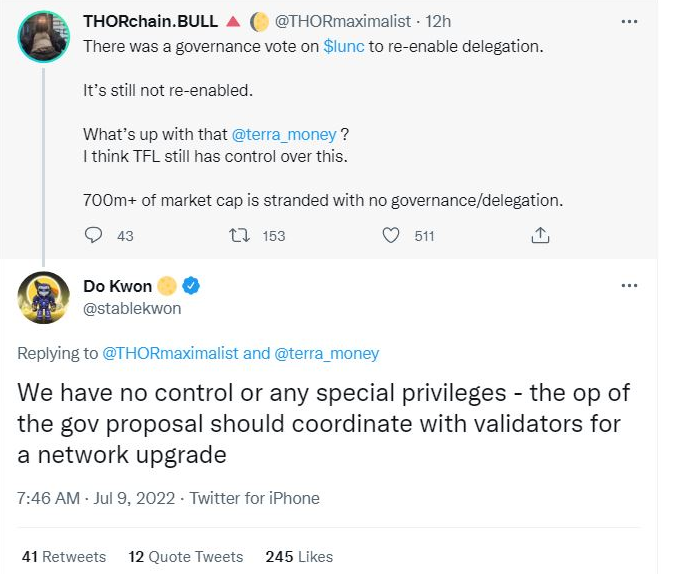Open more options on THORchain tweet
This screenshot has width=673, height=581.
tap(629, 21)
